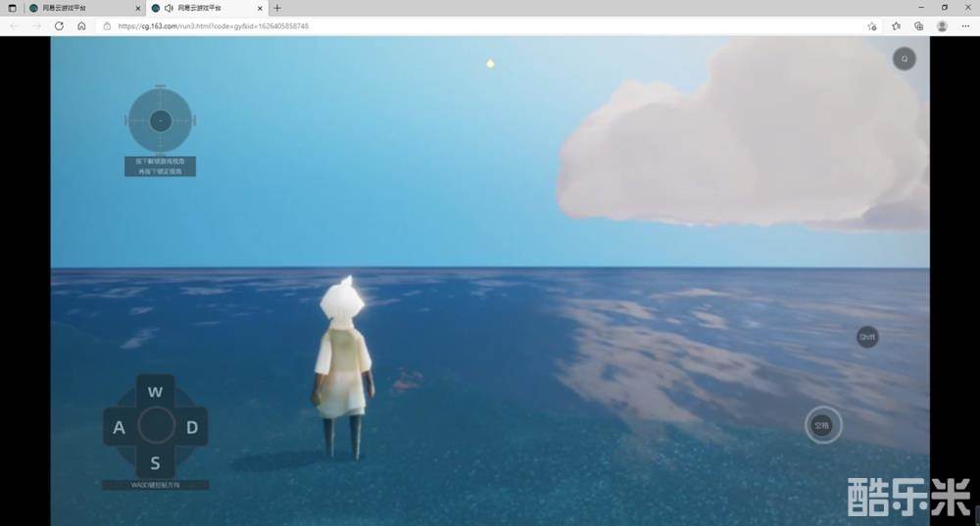Click the camera view joystick center
Viewport: 980px width, 526px height.
coord(161,120)
